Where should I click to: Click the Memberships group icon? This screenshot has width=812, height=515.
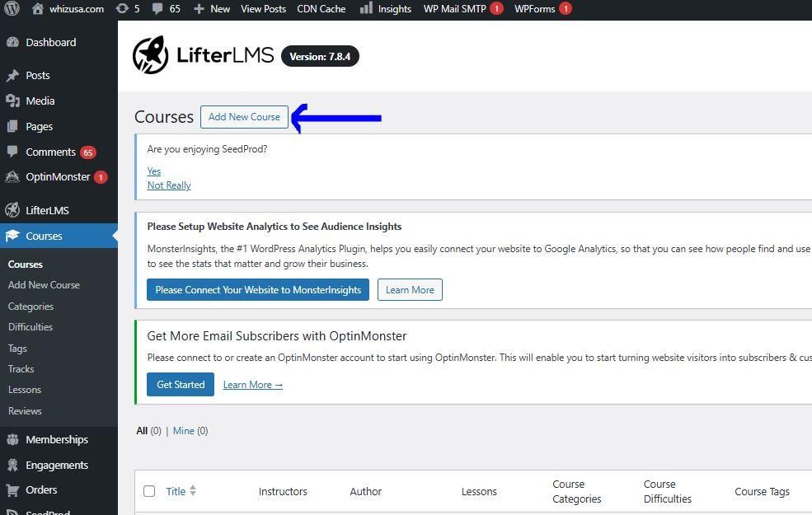[12, 439]
